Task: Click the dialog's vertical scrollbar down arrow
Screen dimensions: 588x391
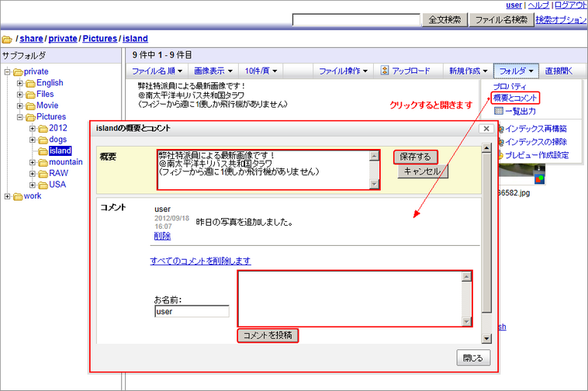Action: point(486,338)
